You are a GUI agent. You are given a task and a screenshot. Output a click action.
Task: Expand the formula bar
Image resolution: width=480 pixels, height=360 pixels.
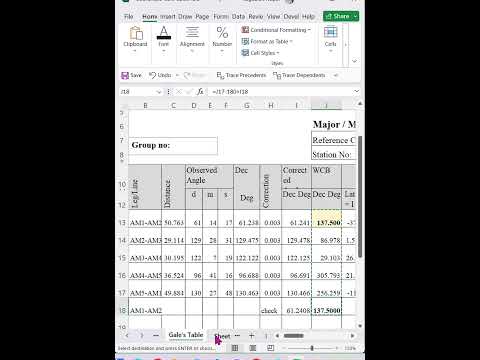356,91
